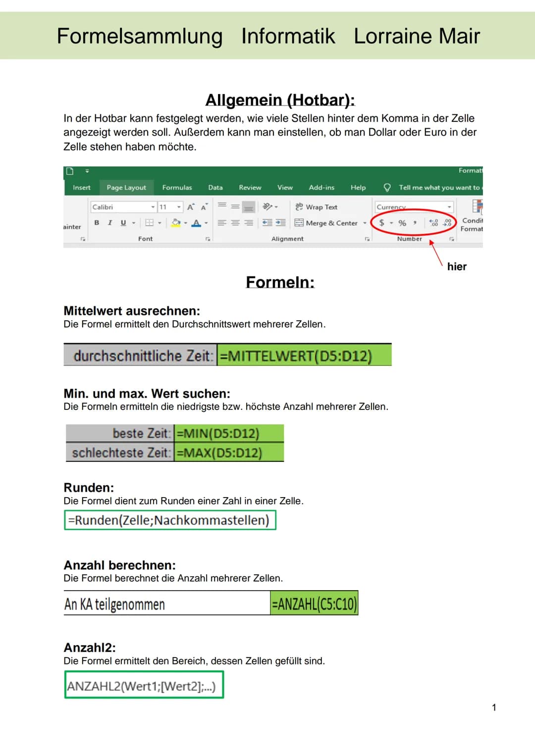Open Number group dialog launcher
The width and height of the screenshot is (535, 756).
pyautogui.click(x=452, y=239)
